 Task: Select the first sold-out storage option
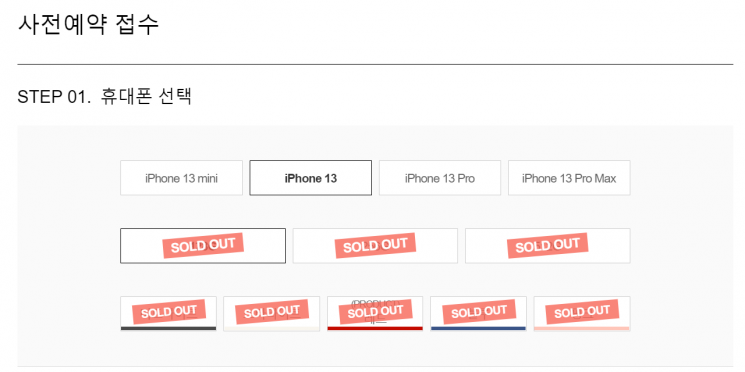click(x=203, y=246)
